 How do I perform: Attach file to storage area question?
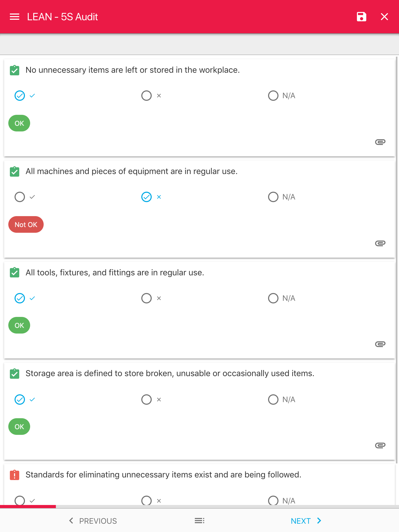click(380, 445)
